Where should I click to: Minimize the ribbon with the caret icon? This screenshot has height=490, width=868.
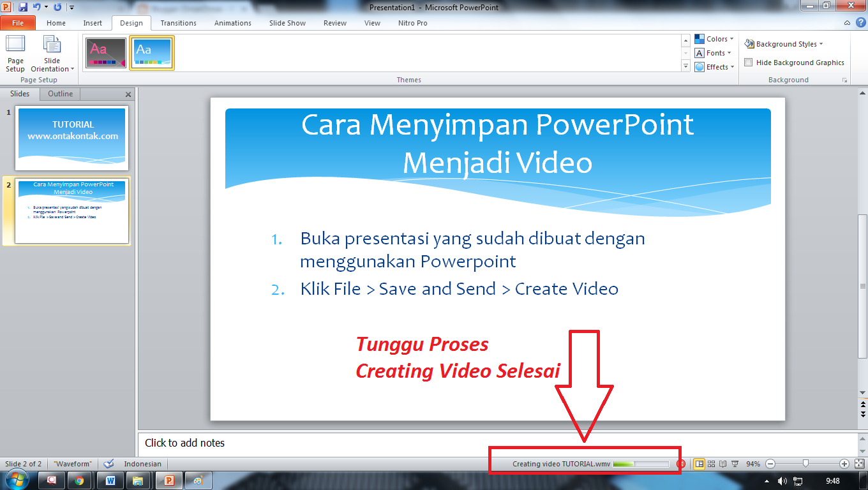coord(848,23)
